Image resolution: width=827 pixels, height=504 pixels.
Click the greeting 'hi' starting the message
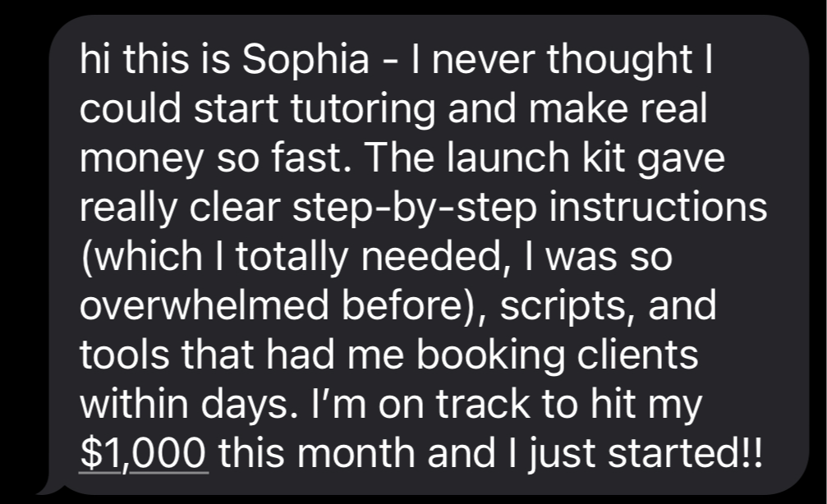(x=97, y=60)
